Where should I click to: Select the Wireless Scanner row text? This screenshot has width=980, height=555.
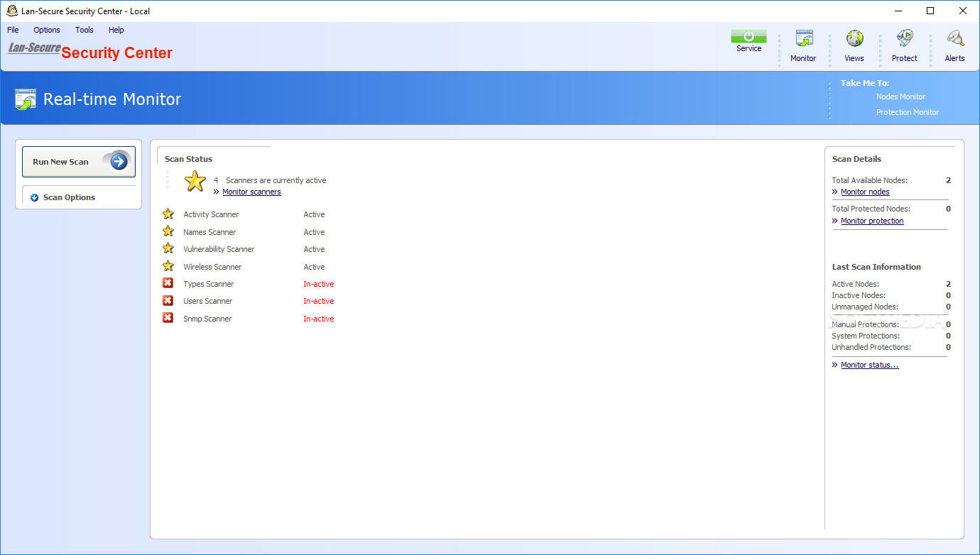[212, 267]
